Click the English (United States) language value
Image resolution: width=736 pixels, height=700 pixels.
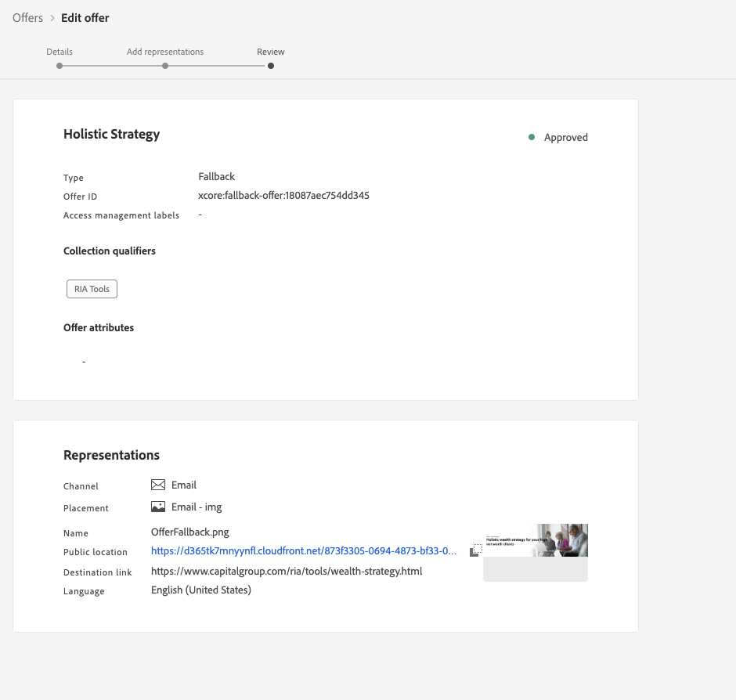201,590
